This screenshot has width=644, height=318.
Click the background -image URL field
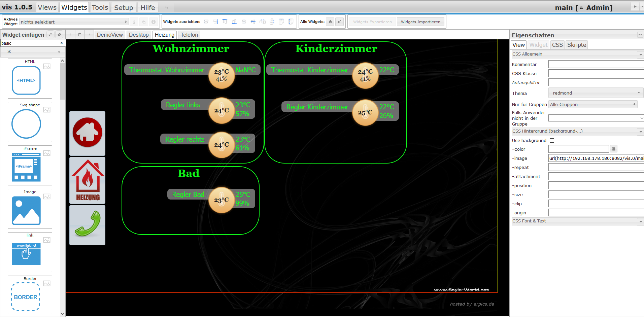(596, 158)
